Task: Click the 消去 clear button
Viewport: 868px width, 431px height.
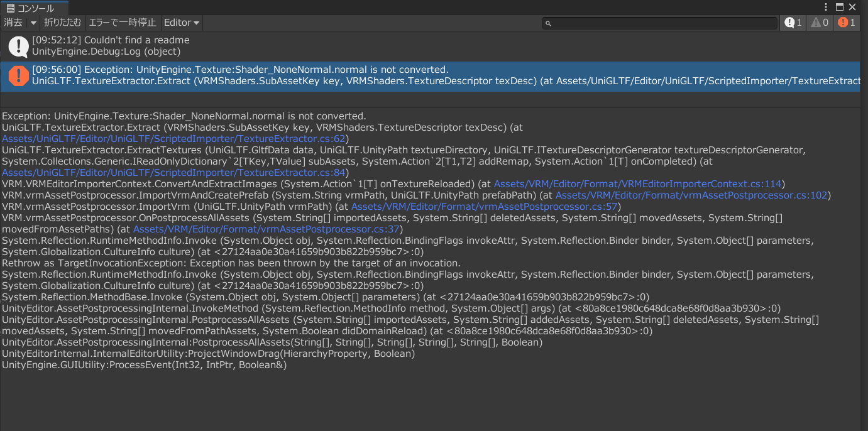Action: coord(13,23)
